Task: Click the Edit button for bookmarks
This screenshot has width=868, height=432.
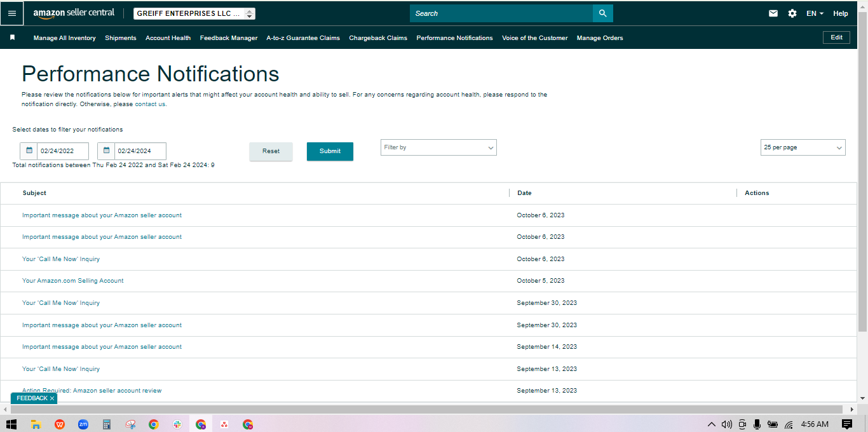Action: click(x=836, y=37)
